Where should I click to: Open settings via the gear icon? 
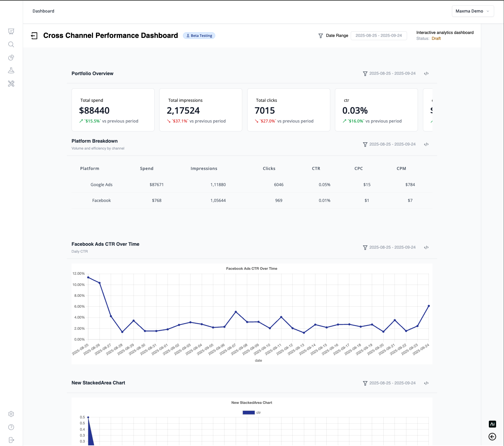pyautogui.click(x=11, y=414)
